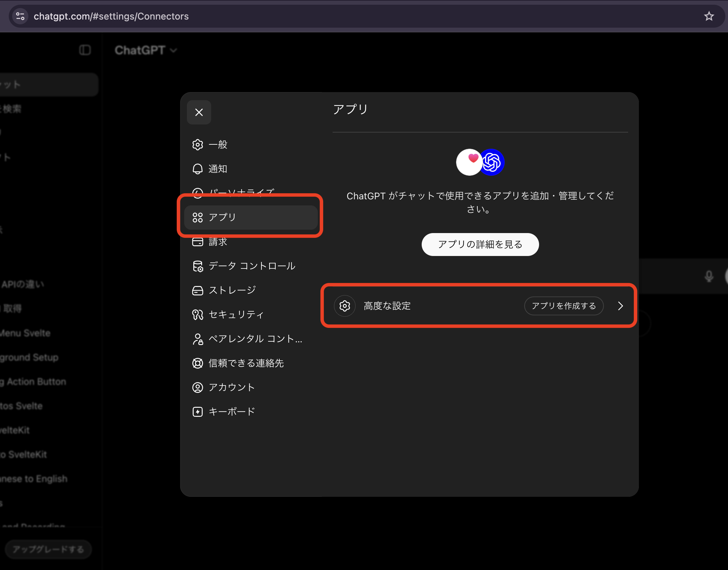This screenshot has height=570, width=728.
Task: Open the ストレージ storage settings tab
Action: [x=251, y=290]
